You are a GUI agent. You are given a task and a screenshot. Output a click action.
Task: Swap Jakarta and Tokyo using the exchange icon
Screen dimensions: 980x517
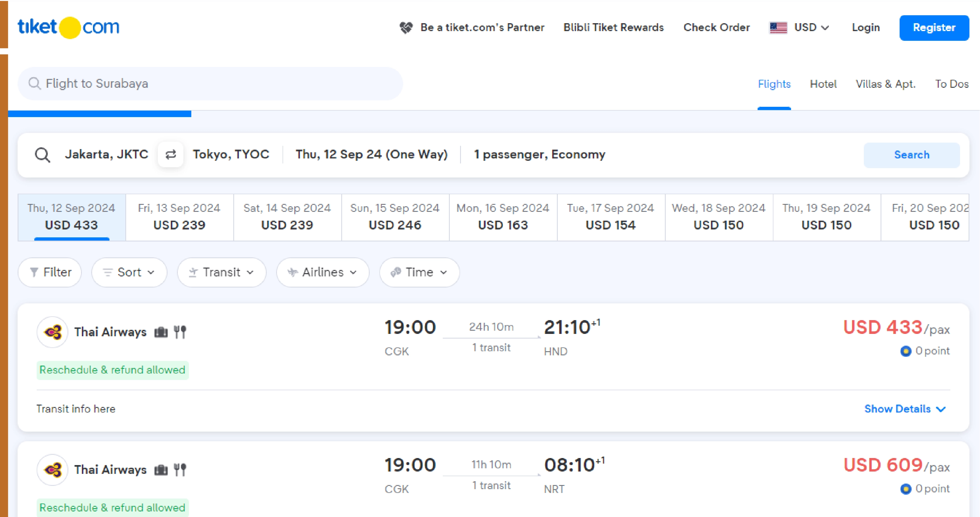170,154
